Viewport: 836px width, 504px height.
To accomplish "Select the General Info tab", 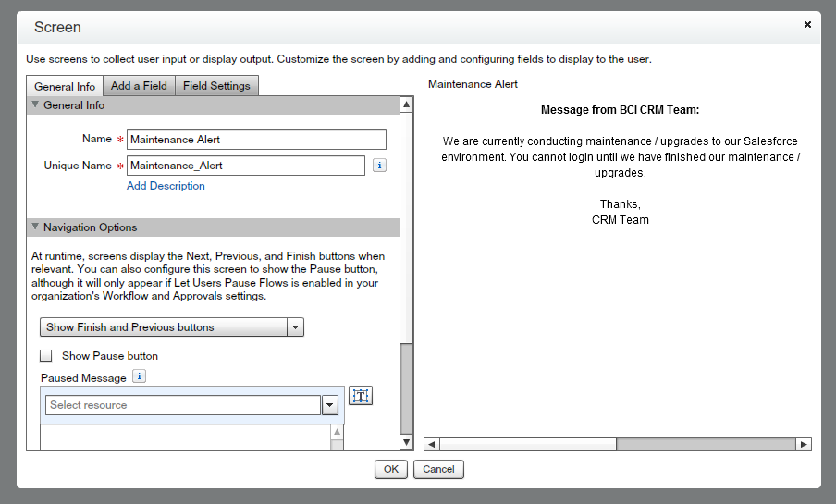I will 65,87.
